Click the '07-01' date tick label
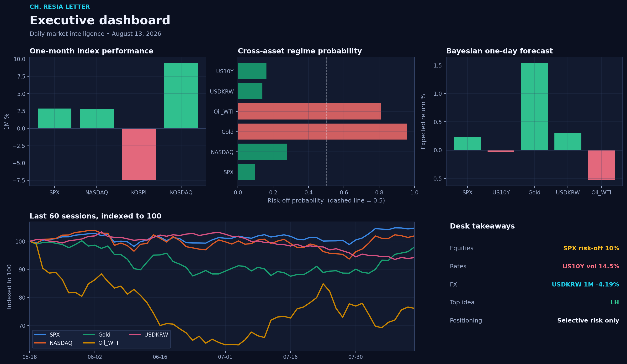Image resolution: width=627 pixels, height=364 pixels. [x=225, y=357]
